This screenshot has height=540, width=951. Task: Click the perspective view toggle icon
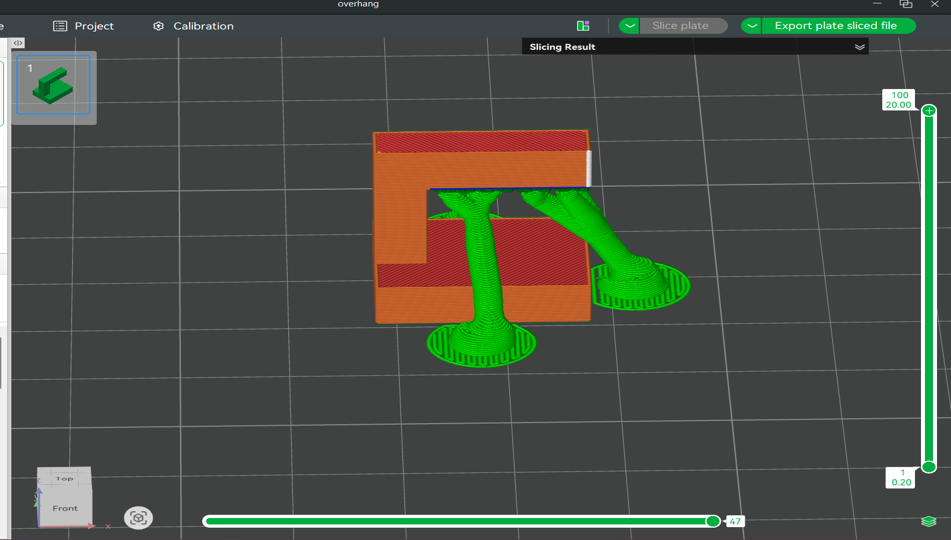[138, 518]
